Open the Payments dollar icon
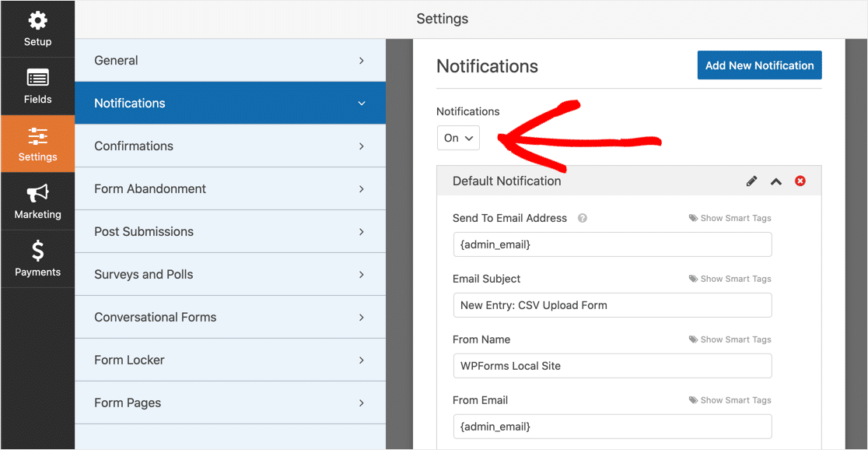This screenshot has width=868, height=450. point(37,251)
